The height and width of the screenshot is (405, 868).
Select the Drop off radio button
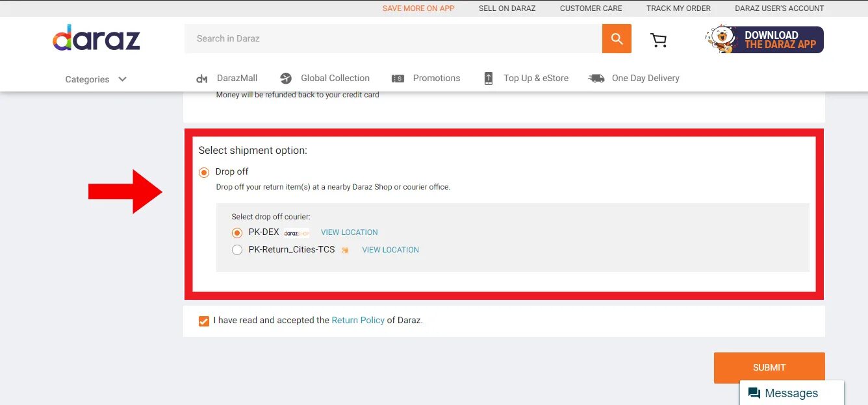click(204, 172)
